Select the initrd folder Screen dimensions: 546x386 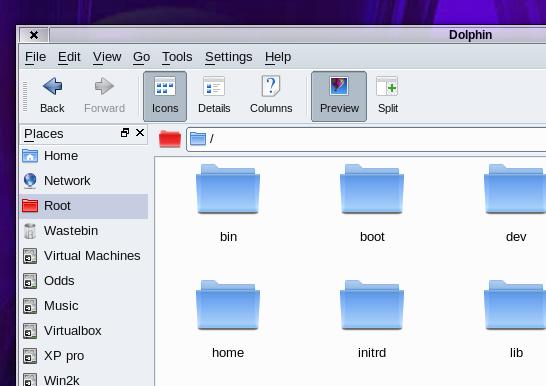tap(372, 320)
